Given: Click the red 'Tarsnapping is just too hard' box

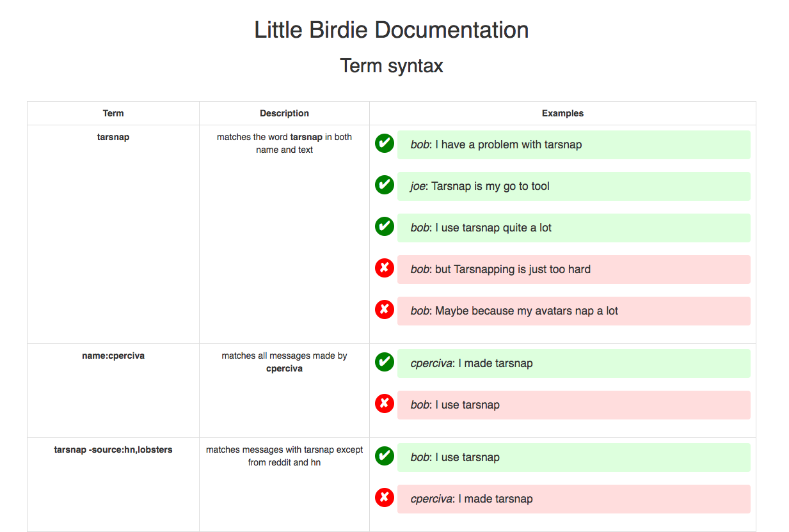Looking at the screenshot, I should point(573,269).
